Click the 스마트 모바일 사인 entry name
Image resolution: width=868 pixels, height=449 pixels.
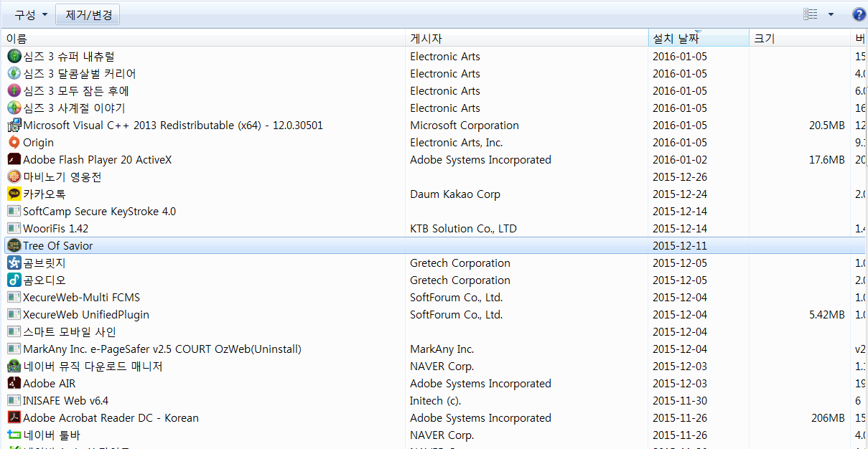tap(70, 331)
